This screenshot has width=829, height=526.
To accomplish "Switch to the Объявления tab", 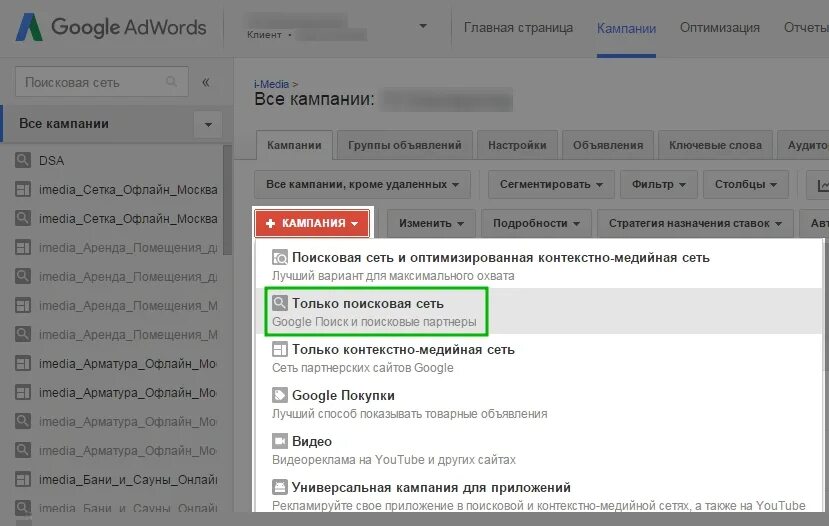I will (x=608, y=145).
